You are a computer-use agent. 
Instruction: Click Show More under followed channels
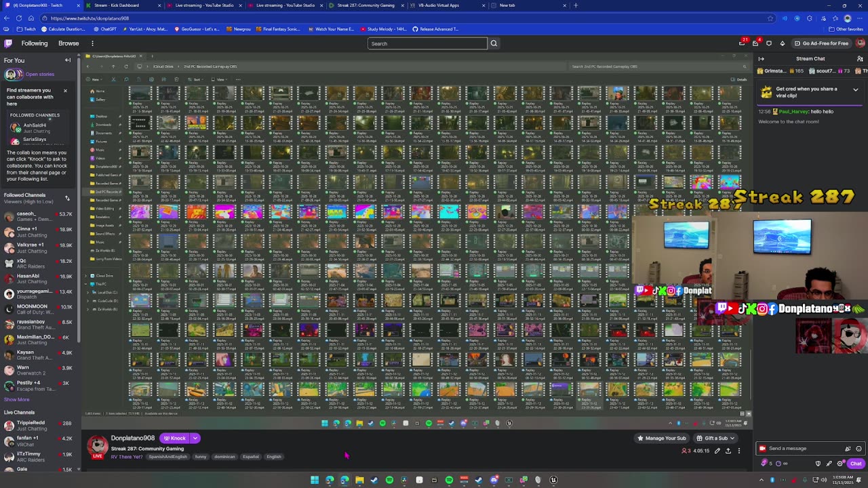pos(17,400)
